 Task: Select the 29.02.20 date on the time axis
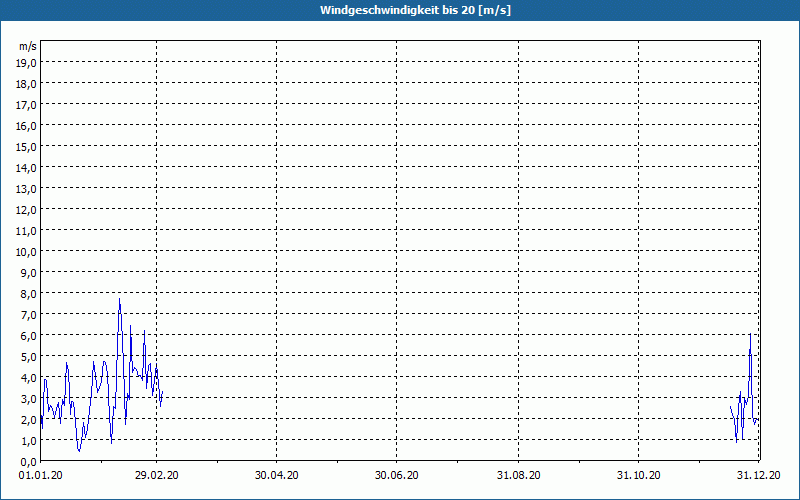click(x=157, y=476)
